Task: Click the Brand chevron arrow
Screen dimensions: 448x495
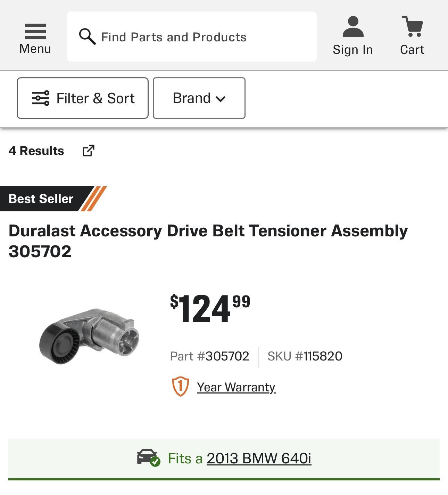Action: click(221, 99)
